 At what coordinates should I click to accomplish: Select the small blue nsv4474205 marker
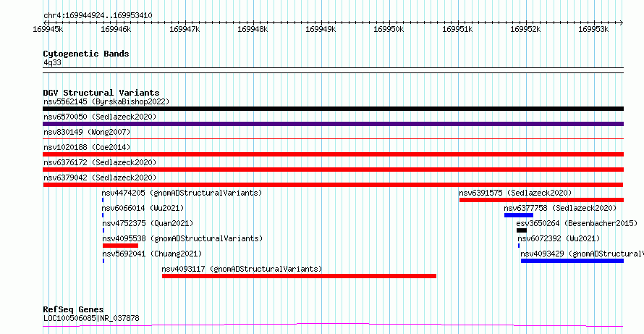coord(103,200)
